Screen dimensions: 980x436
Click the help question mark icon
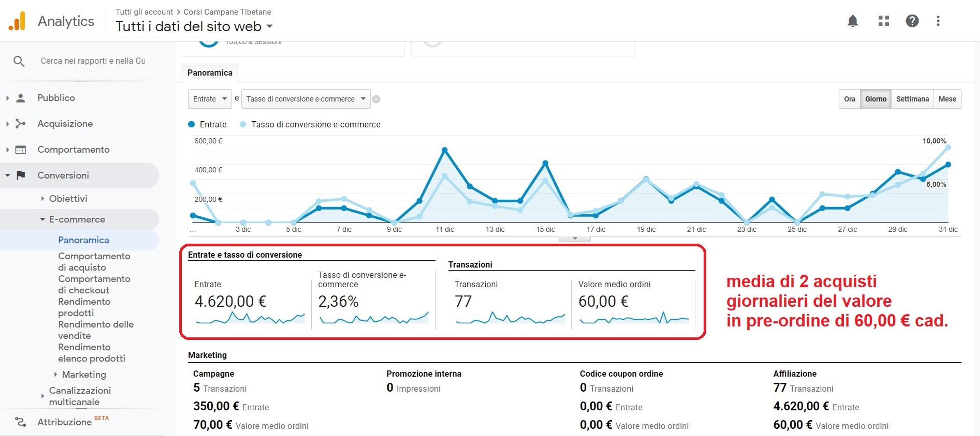[912, 21]
